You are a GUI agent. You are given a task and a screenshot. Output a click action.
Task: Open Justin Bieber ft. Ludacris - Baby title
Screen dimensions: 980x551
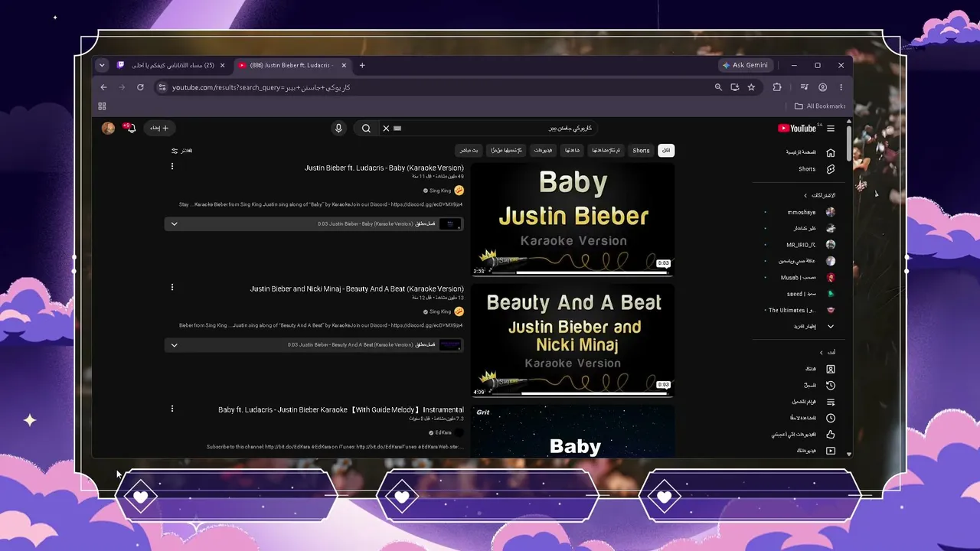click(384, 168)
